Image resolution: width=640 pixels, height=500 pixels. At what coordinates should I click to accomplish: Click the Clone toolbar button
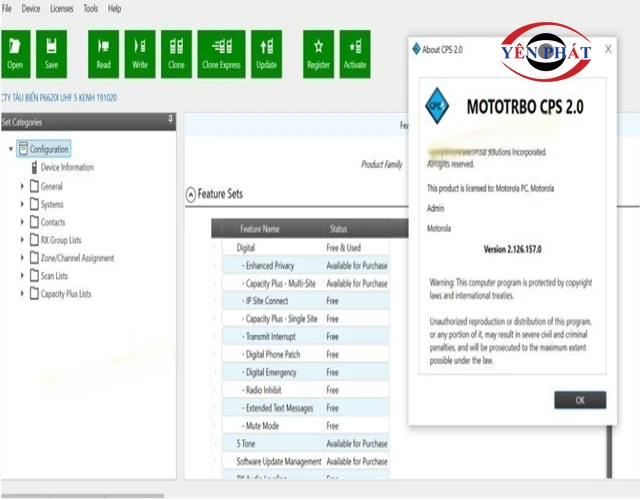pyautogui.click(x=176, y=54)
